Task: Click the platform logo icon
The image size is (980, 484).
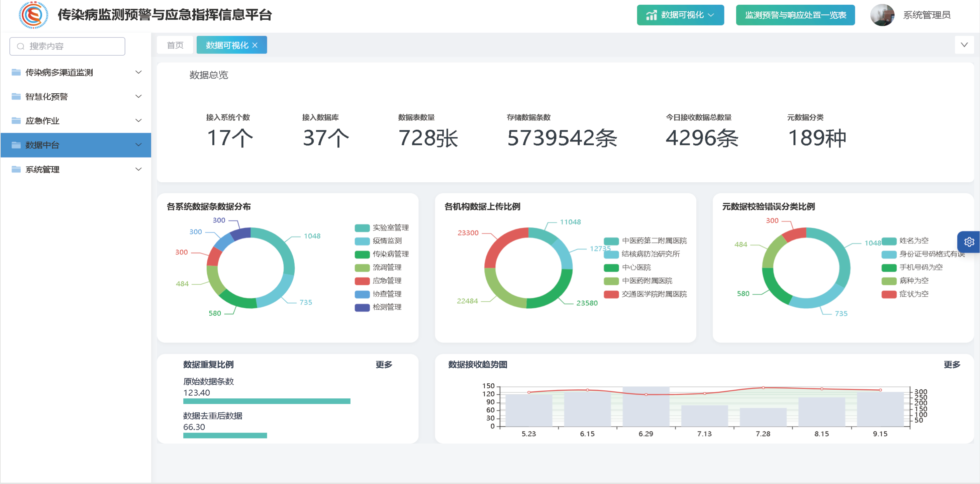Action: [x=33, y=15]
